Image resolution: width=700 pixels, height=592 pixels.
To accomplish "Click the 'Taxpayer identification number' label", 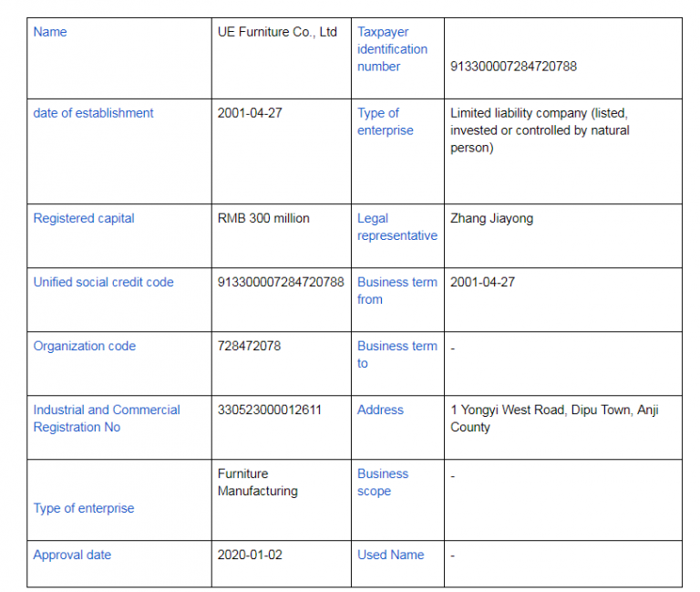I will (x=392, y=49).
